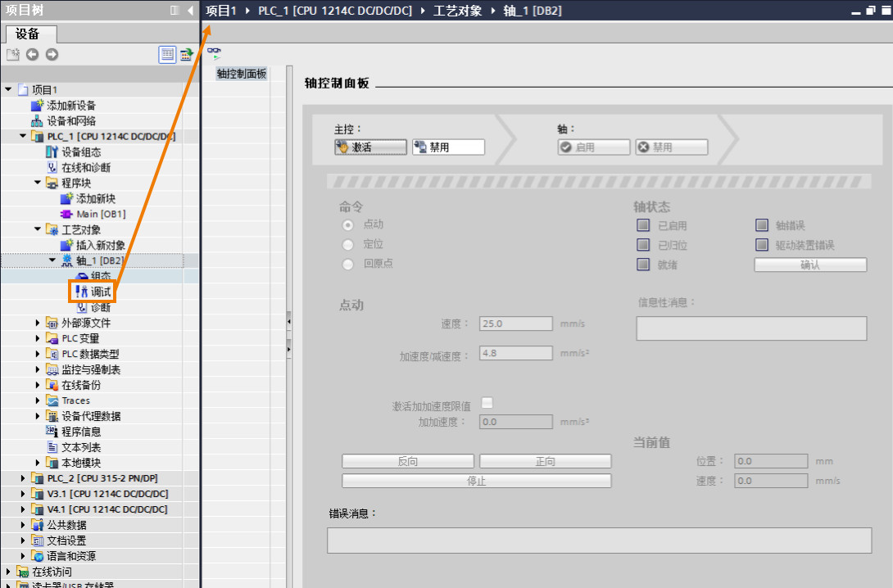This screenshot has width=893, height=588.
Task: Click the back navigation arrow in project tree
Action: pyautogui.click(x=33, y=54)
